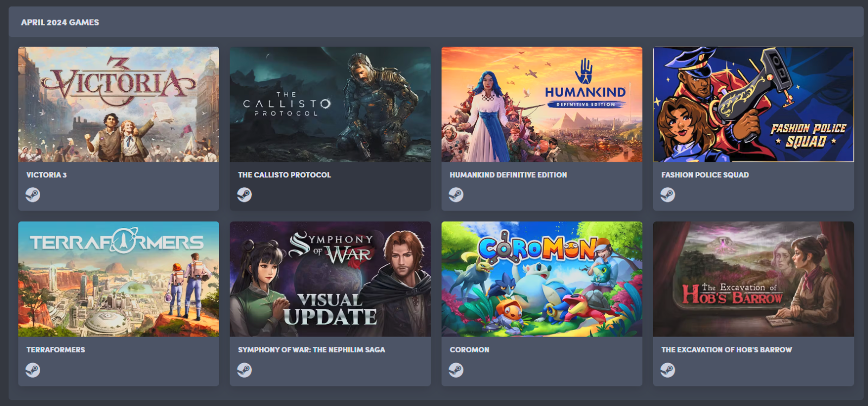Click the Steam icon under The Callisto Protocol
The image size is (868, 406).
click(x=244, y=195)
